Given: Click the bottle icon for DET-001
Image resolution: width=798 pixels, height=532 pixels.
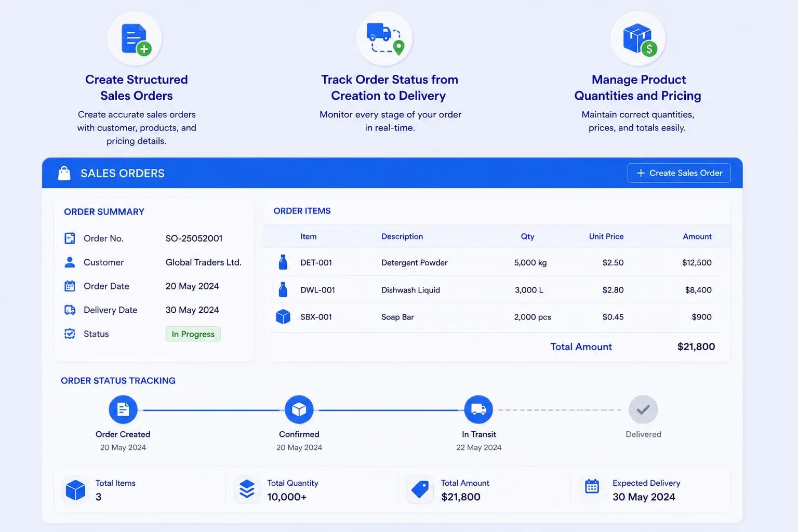Looking at the screenshot, I should pyautogui.click(x=283, y=262).
